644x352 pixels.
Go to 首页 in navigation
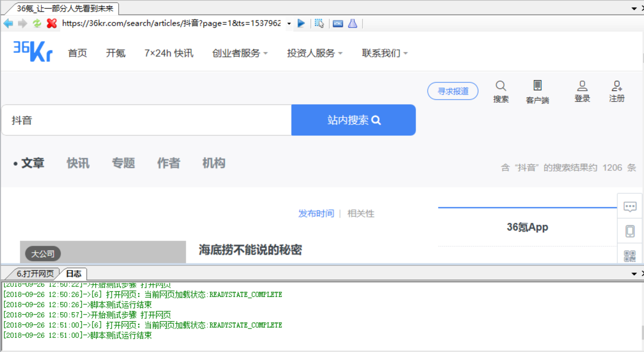tap(77, 53)
